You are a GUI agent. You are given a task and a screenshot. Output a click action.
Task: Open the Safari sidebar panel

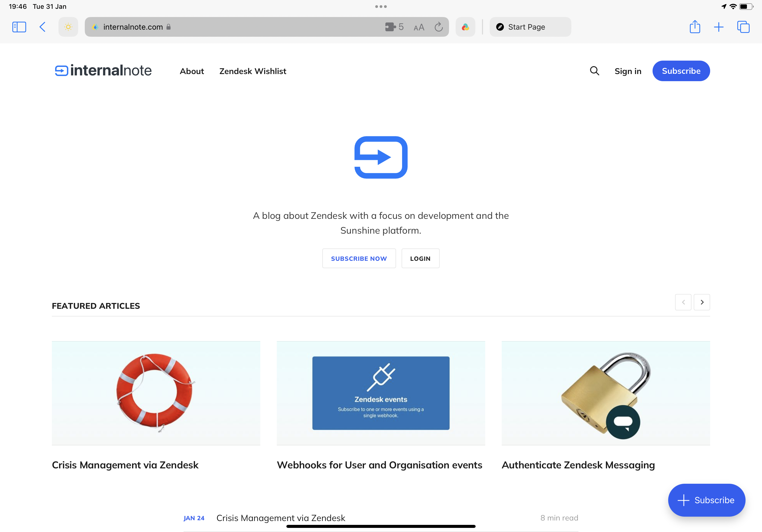pos(19,27)
